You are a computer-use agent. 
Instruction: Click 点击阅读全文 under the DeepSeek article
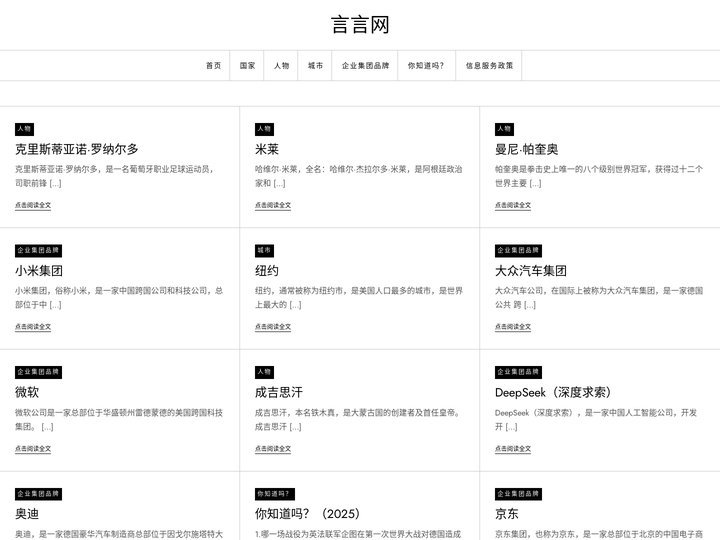pyautogui.click(x=513, y=449)
